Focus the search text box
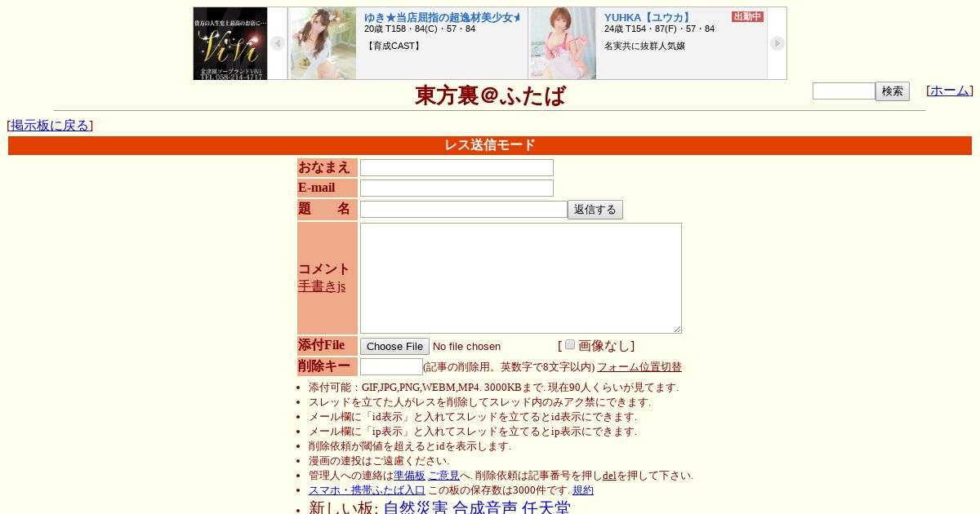The height and width of the screenshot is (514, 980). (x=844, y=91)
